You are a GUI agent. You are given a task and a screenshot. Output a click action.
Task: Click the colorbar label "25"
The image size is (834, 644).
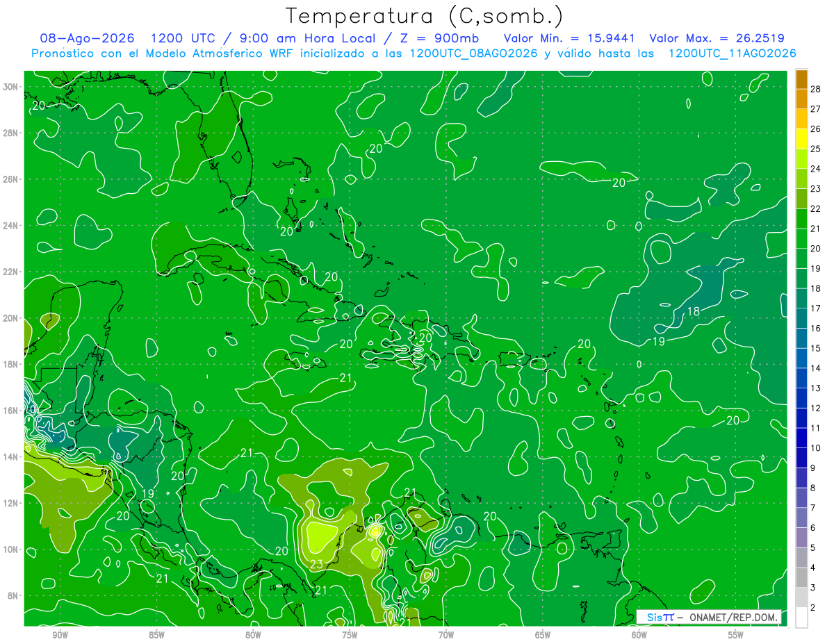tap(816, 149)
